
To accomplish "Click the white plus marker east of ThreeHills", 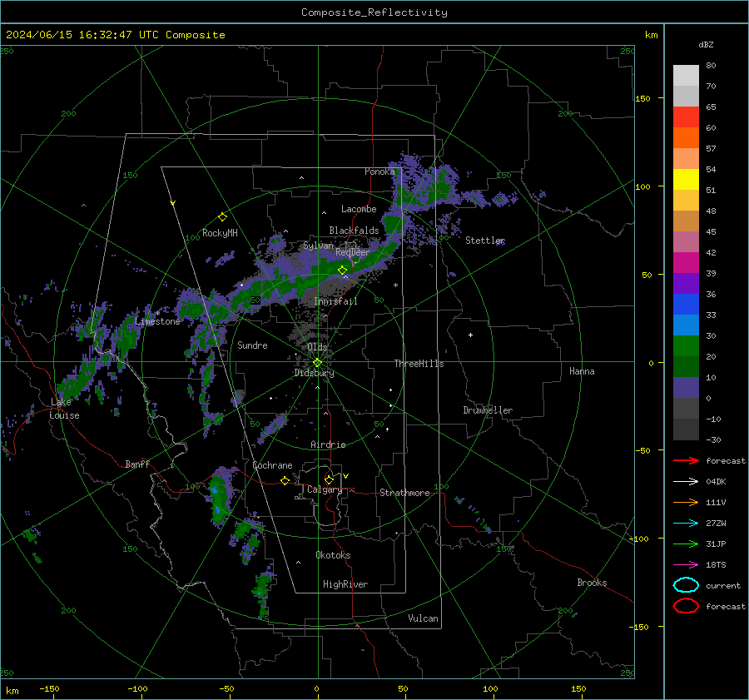I will point(470,335).
